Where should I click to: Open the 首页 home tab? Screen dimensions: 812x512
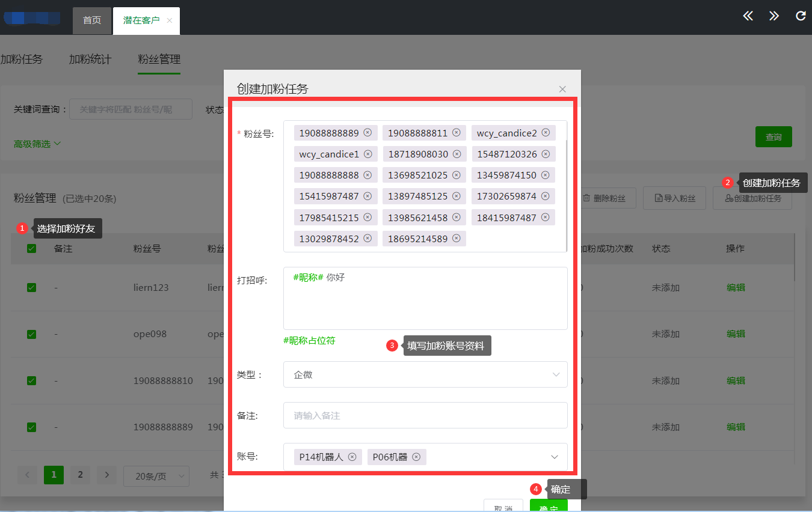(92, 20)
